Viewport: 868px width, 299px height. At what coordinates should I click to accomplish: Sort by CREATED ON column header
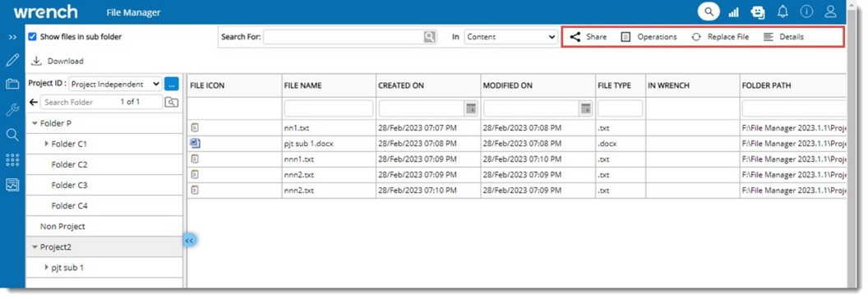[401, 85]
